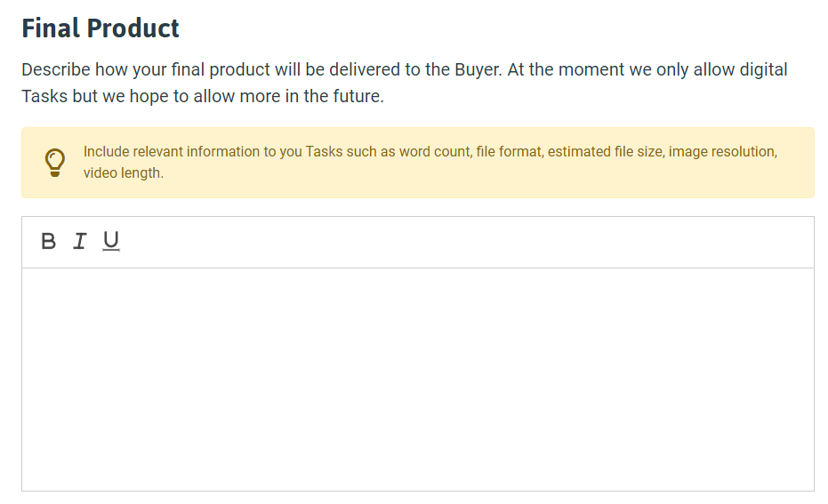Screen dimensions: 828x504
Task: Click 'Describe how your final product' text
Action: 146,69
